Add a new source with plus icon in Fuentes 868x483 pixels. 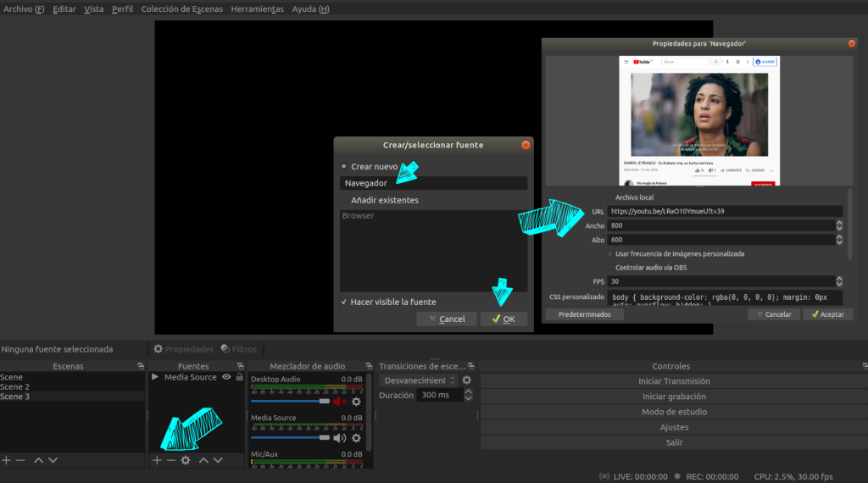click(157, 460)
